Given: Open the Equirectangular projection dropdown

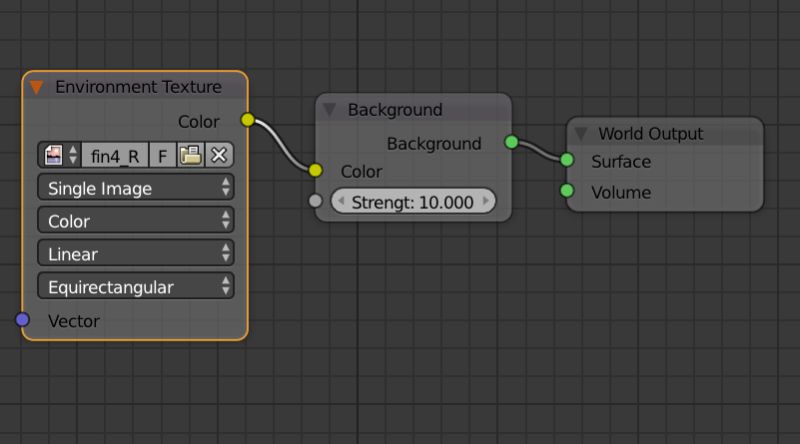Looking at the screenshot, I should click(136, 286).
